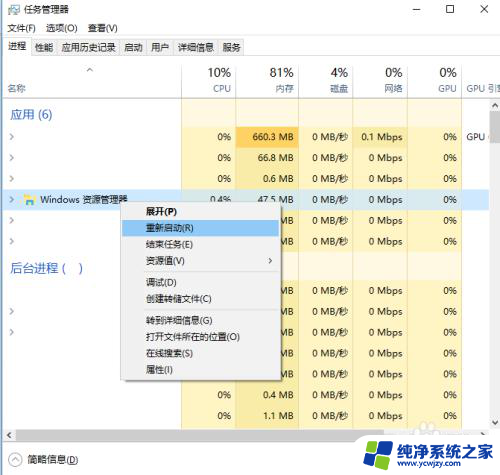Switch to the 启动 tab

(133, 48)
